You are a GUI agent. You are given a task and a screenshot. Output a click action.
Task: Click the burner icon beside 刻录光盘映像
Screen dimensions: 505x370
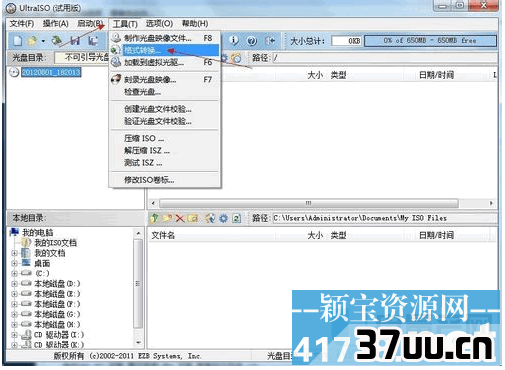tap(116, 79)
